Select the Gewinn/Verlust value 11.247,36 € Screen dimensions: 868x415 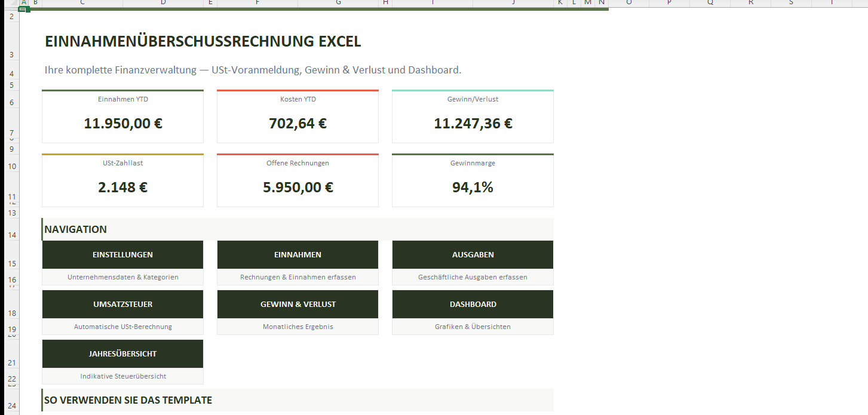(473, 124)
